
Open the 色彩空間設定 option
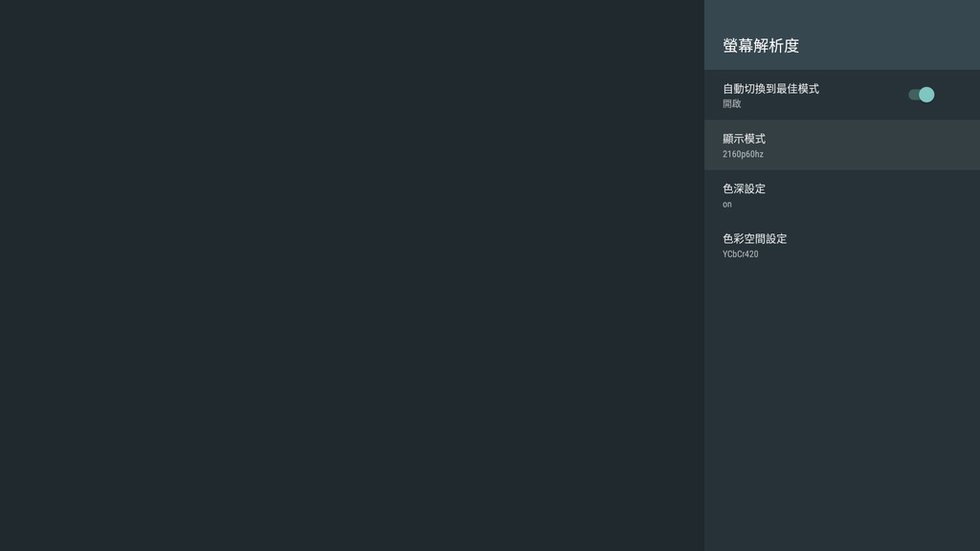pos(842,245)
